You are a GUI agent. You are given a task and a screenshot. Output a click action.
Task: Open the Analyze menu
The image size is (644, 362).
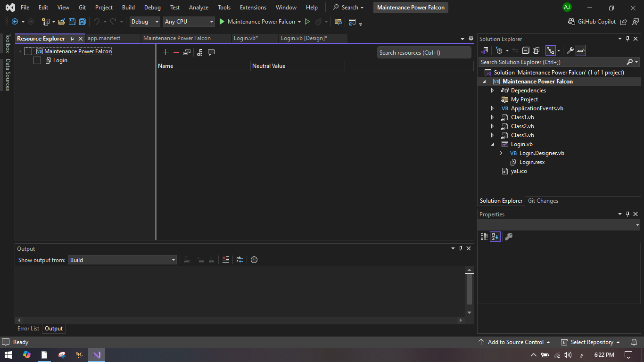(198, 8)
